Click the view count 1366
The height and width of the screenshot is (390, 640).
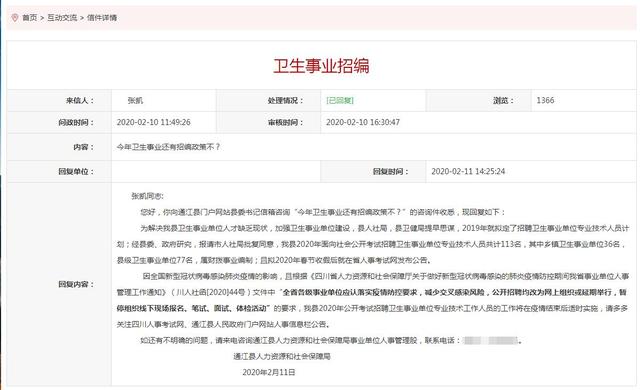tap(545, 100)
